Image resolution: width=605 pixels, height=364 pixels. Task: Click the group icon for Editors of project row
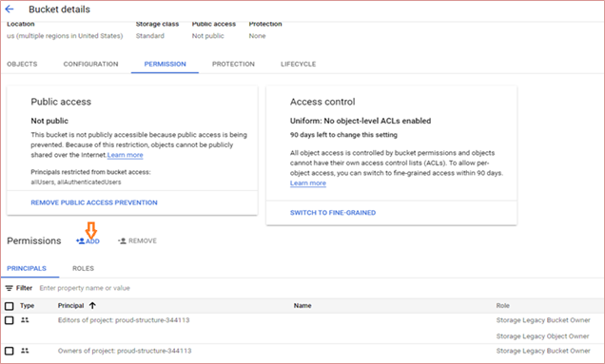click(25, 320)
